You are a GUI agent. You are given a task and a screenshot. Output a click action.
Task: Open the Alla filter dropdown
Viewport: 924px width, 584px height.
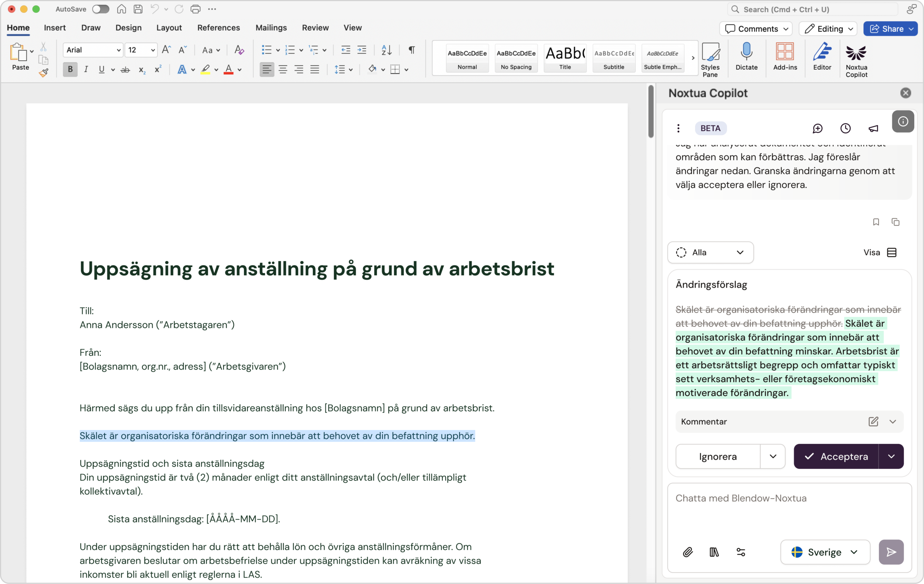[710, 253]
